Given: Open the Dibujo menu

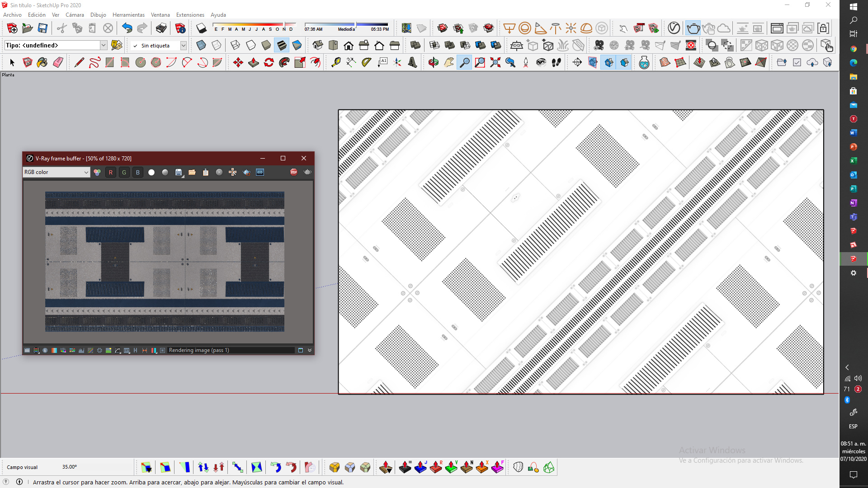Looking at the screenshot, I should (x=98, y=15).
